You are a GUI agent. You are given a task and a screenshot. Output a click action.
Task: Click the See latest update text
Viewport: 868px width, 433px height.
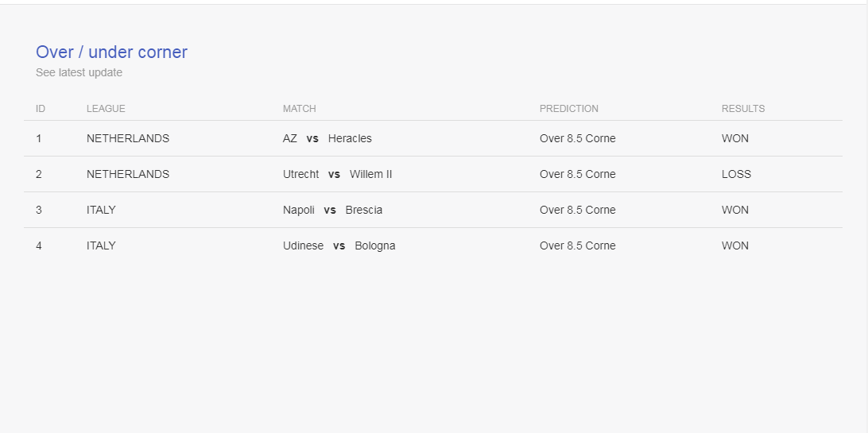tap(79, 72)
